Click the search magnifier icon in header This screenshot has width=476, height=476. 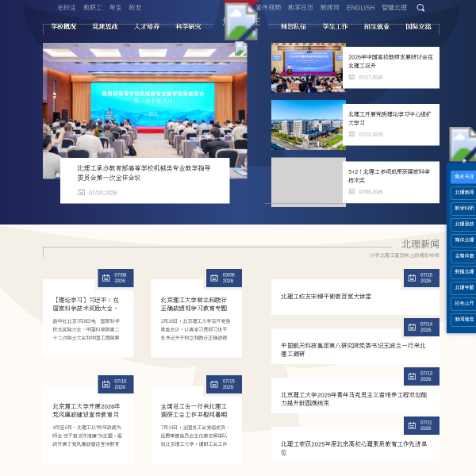click(420, 8)
